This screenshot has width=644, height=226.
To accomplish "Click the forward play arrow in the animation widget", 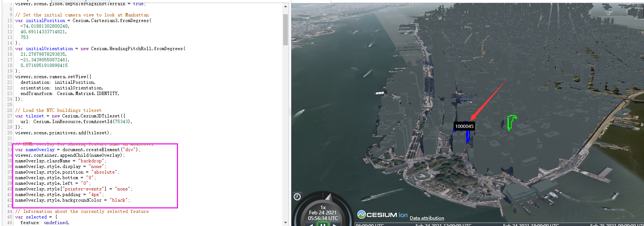I will pyautogui.click(x=335, y=225).
